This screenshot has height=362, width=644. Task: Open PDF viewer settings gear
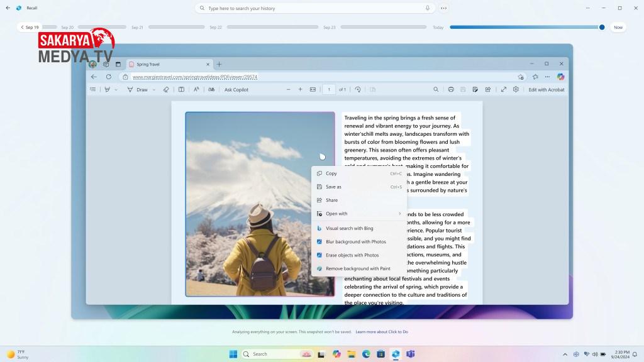(516, 90)
